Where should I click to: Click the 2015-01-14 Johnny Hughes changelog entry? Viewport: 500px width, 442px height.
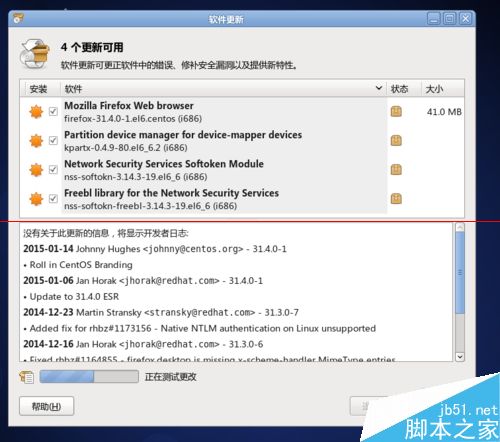[155, 249]
